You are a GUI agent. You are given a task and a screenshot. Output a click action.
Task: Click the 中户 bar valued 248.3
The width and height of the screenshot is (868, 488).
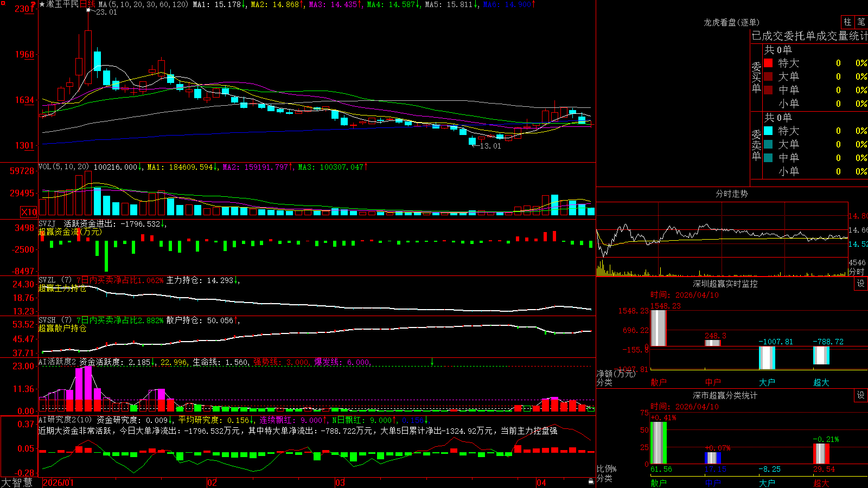713,343
